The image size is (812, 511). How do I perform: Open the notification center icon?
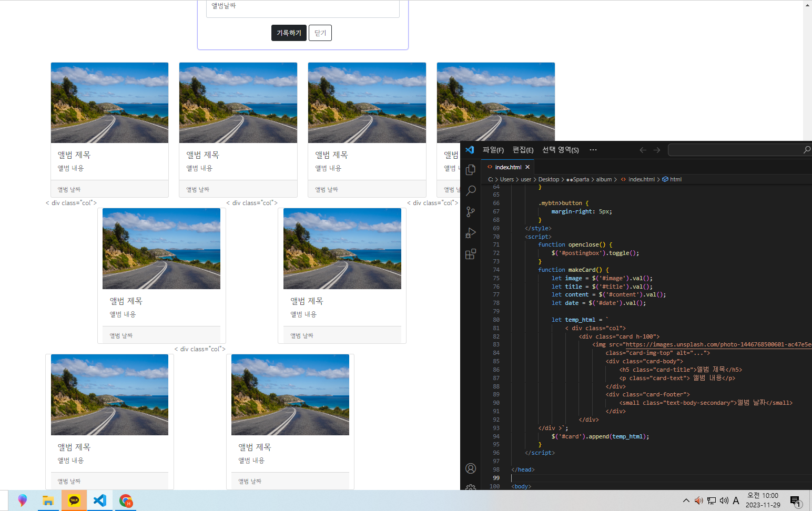[796, 501]
